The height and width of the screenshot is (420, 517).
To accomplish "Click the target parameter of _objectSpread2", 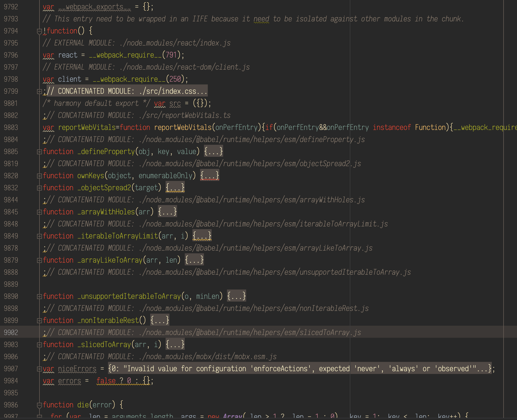I will [146, 188].
